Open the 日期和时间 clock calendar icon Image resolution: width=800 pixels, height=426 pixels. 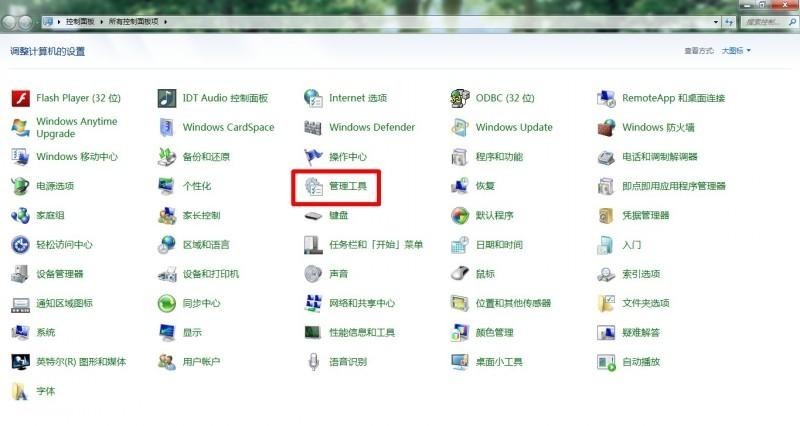pyautogui.click(x=460, y=245)
